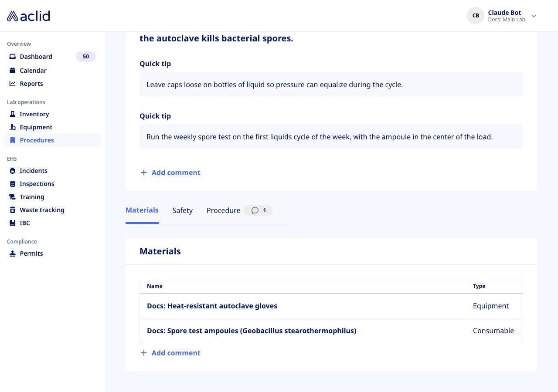The width and height of the screenshot is (558, 392).
Task: Click the Inspections clipboard icon
Action: tap(13, 184)
